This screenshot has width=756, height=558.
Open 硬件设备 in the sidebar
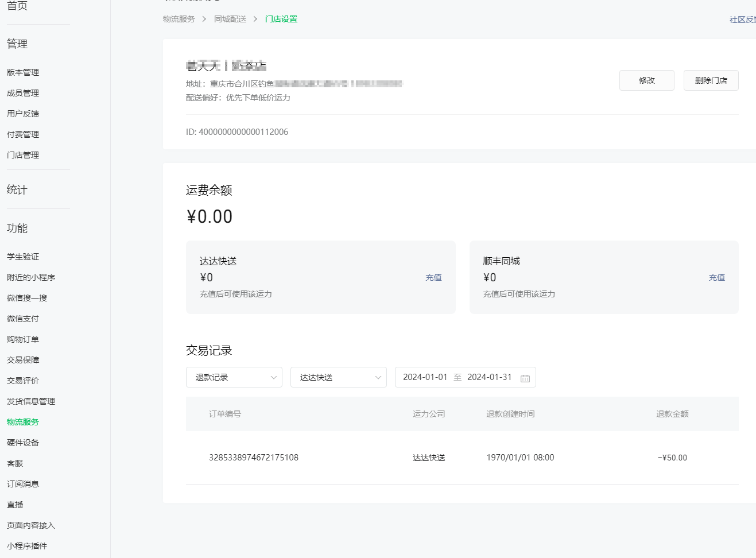point(23,443)
